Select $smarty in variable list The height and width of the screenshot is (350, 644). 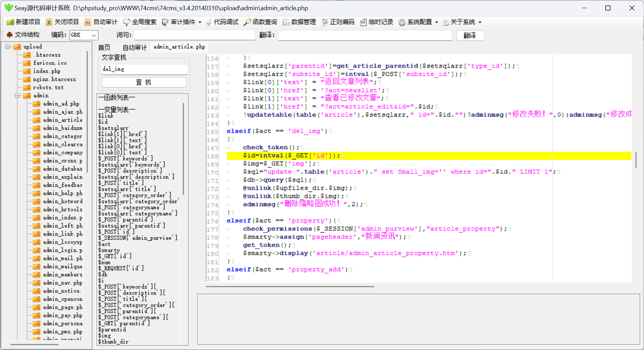coord(109,250)
